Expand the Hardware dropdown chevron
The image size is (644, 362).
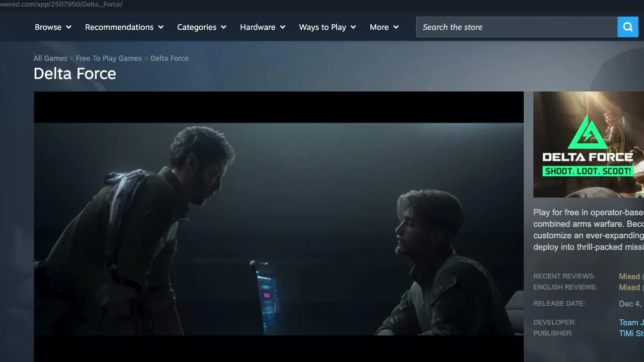point(283,27)
